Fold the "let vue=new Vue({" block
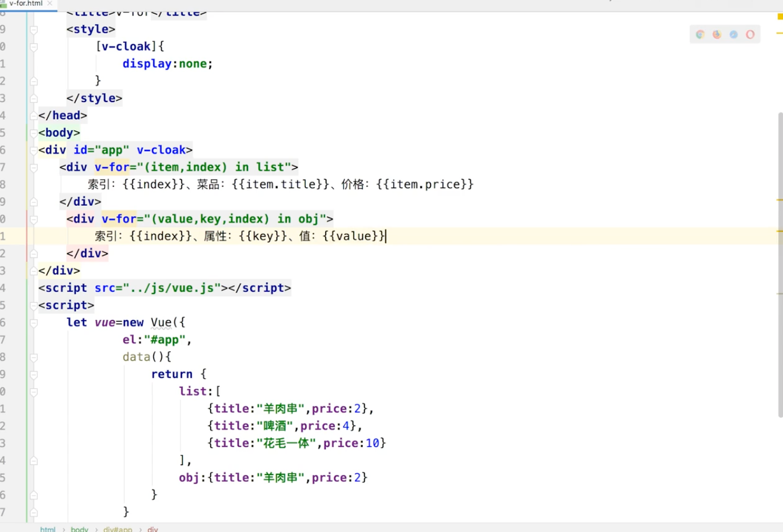The width and height of the screenshot is (783, 532). click(34, 323)
